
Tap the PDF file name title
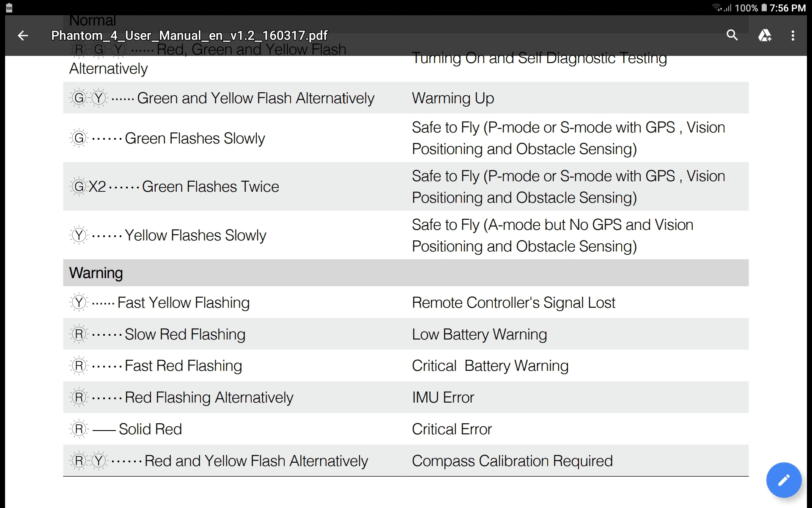pyautogui.click(x=189, y=36)
